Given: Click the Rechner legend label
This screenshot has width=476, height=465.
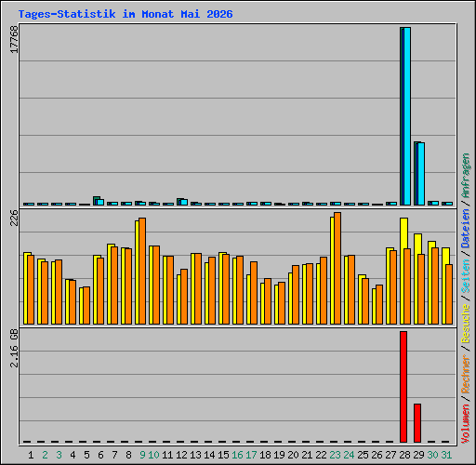Looking at the screenshot, I should [x=466, y=375].
